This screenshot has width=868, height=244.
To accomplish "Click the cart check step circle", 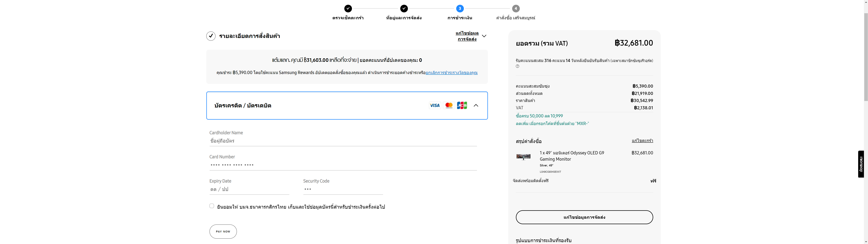I will tap(348, 8).
